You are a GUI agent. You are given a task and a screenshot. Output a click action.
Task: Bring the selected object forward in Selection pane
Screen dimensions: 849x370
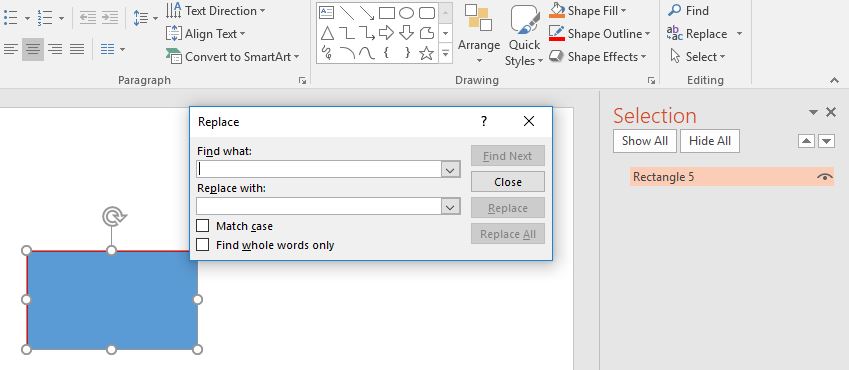point(806,141)
